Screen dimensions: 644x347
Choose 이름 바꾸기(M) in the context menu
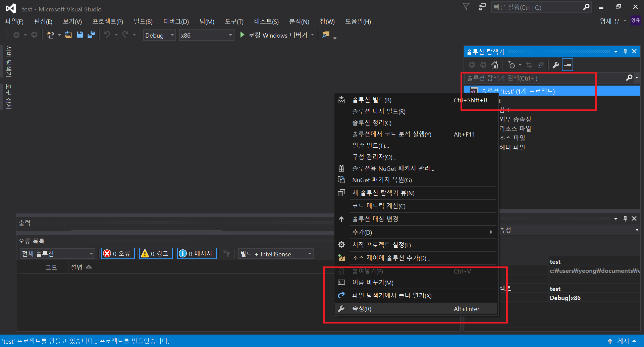(416, 283)
